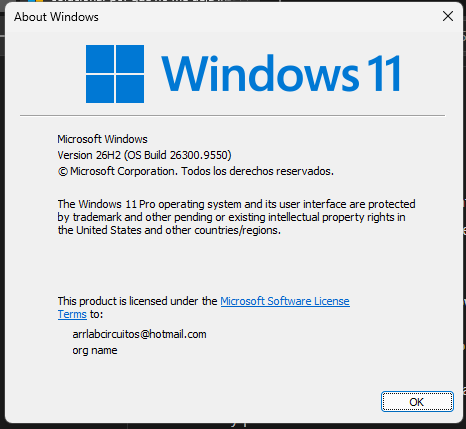Click the OK button
This screenshot has height=429, width=466.
click(x=417, y=402)
